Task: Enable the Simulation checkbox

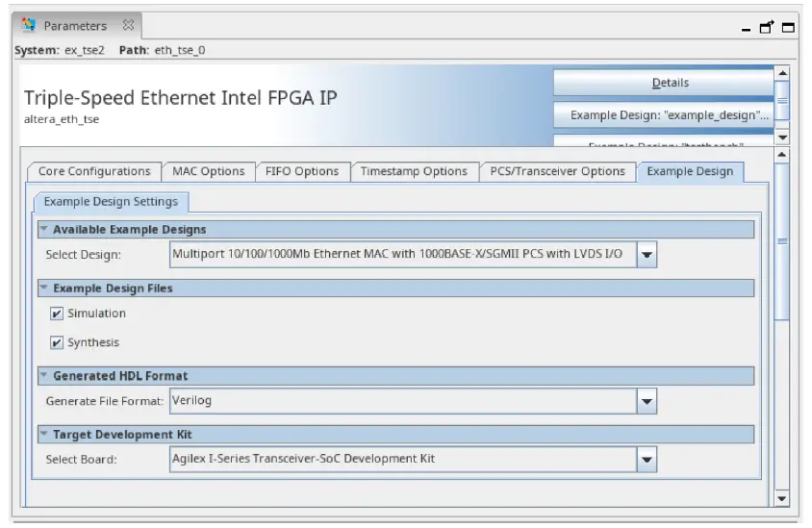Action: click(x=57, y=314)
